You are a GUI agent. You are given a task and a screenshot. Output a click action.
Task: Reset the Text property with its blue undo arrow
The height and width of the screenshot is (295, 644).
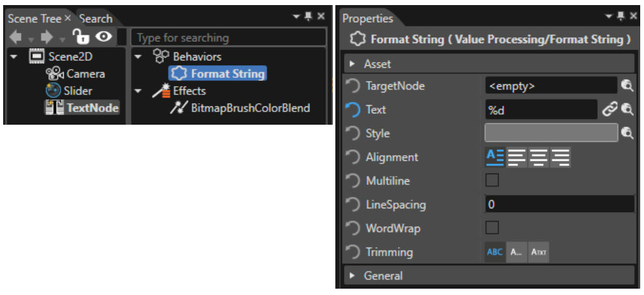[x=352, y=110]
